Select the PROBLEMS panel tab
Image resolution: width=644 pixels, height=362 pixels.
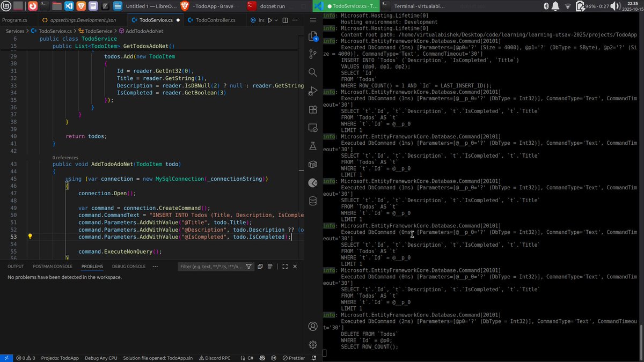(92, 266)
